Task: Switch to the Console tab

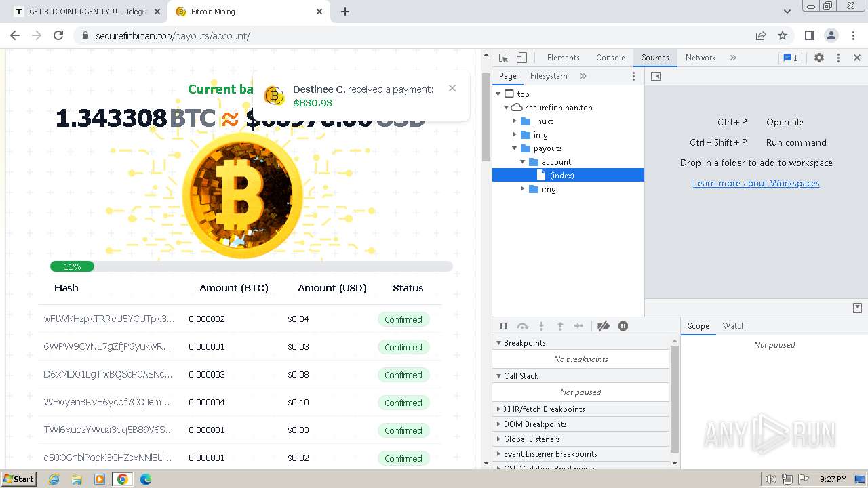Action: [x=610, y=58]
